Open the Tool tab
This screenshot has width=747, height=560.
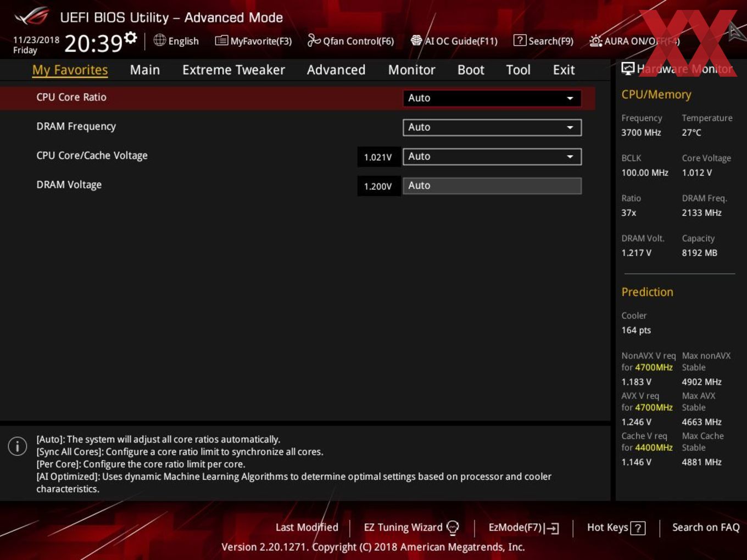pos(518,70)
